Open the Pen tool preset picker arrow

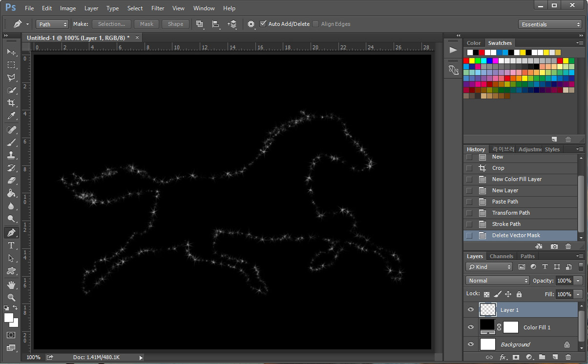[27, 24]
